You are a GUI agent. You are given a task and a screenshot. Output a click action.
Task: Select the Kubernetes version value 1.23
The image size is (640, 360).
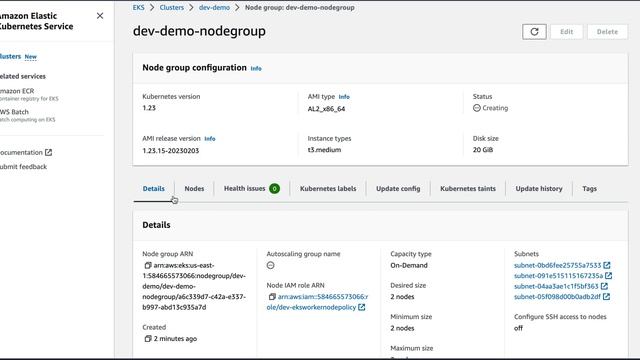(149, 108)
